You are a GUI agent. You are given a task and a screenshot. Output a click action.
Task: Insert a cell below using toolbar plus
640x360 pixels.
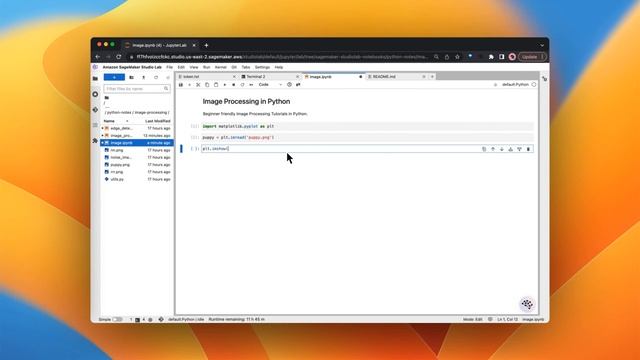189,85
